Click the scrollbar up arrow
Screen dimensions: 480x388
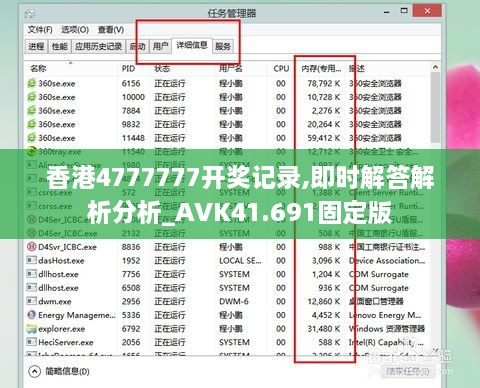pyautogui.click(x=435, y=68)
